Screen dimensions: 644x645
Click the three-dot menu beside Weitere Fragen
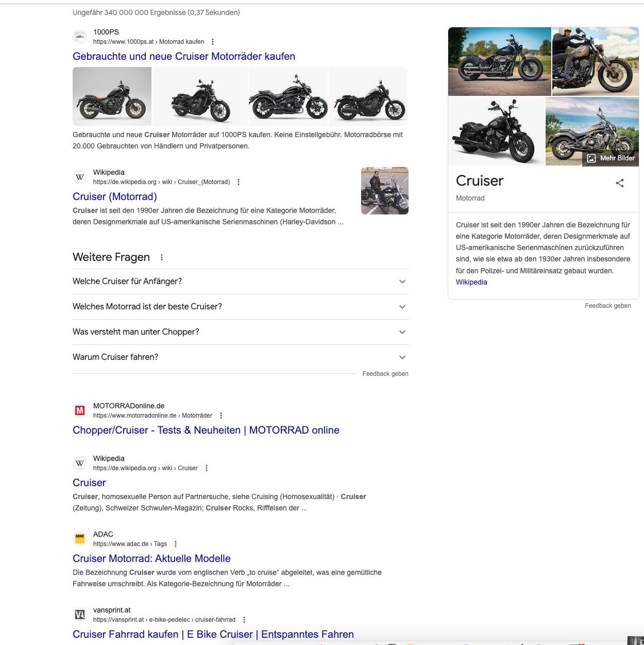click(162, 257)
